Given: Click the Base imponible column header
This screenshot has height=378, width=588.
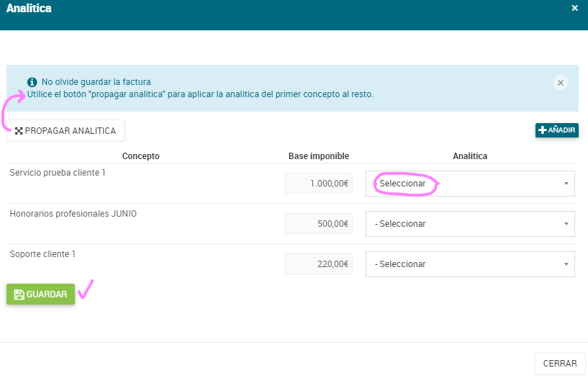Looking at the screenshot, I should (319, 156).
